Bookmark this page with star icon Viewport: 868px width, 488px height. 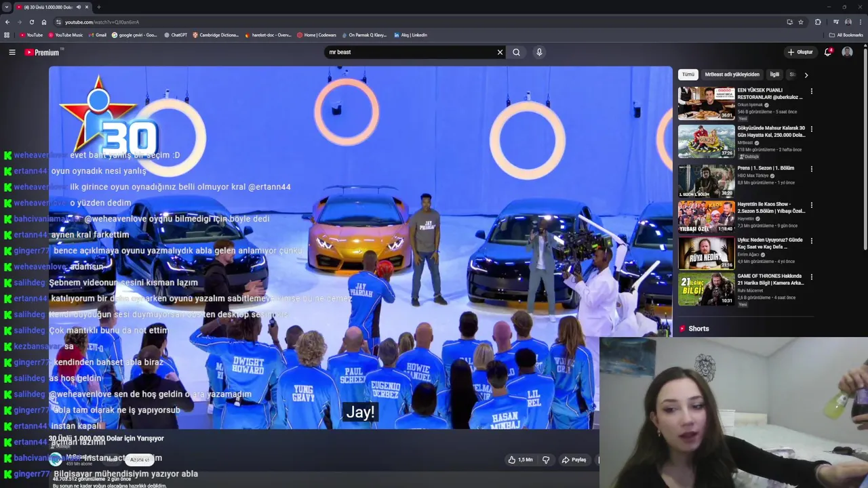point(801,22)
